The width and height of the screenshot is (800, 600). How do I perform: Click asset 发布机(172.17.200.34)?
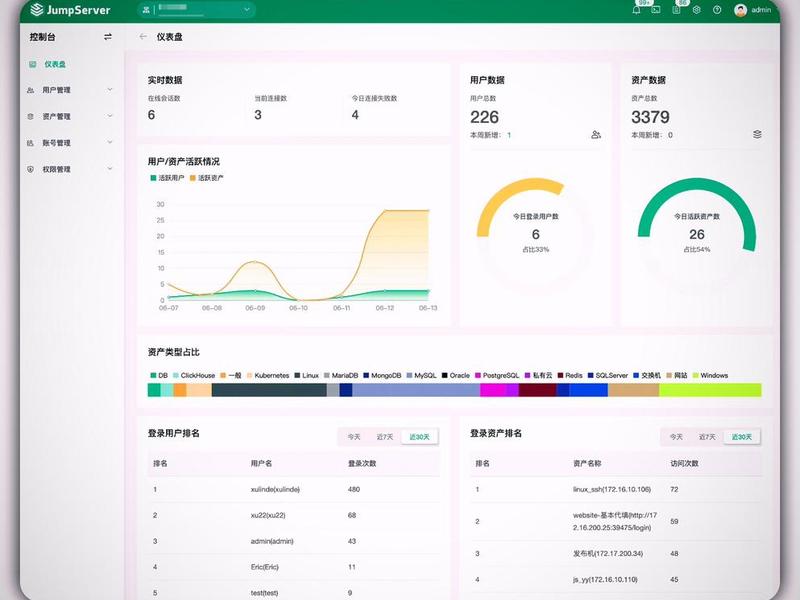pyautogui.click(x=608, y=554)
